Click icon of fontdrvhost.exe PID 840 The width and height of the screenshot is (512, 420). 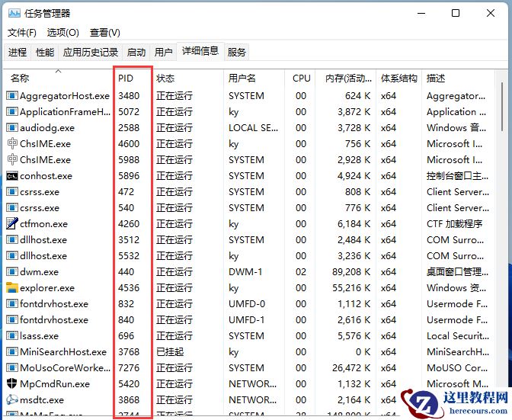(x=12, y=319)
